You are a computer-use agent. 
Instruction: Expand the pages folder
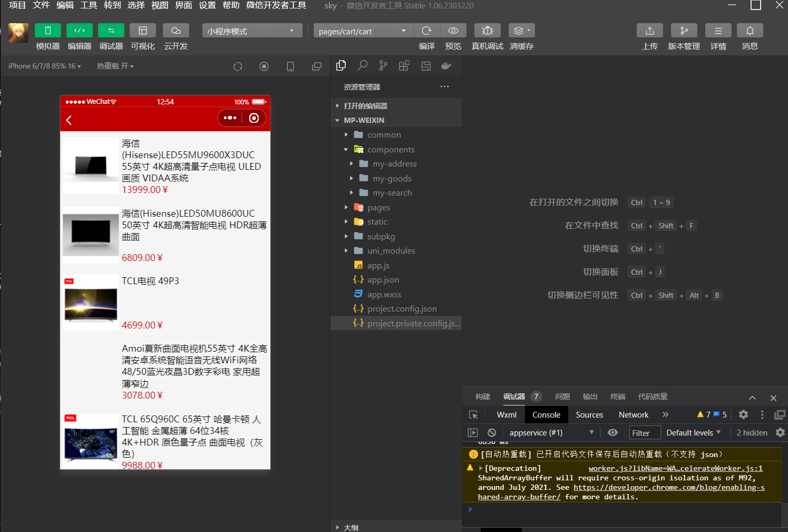pos(396,208)
